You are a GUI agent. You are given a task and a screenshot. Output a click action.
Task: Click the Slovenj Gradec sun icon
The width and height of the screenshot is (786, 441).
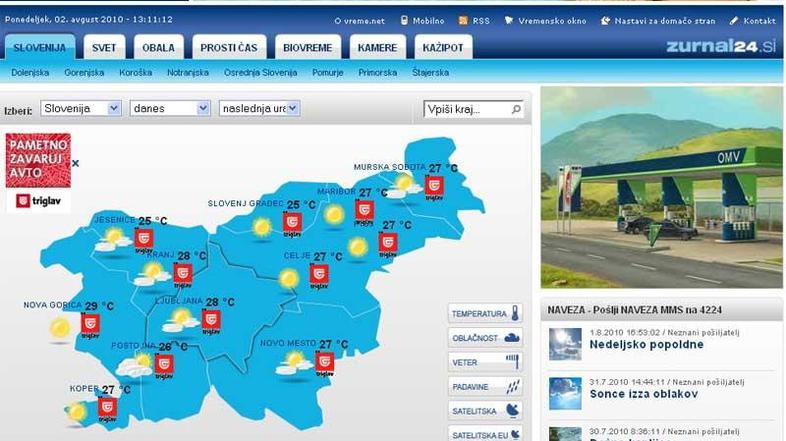coord(262,228)
